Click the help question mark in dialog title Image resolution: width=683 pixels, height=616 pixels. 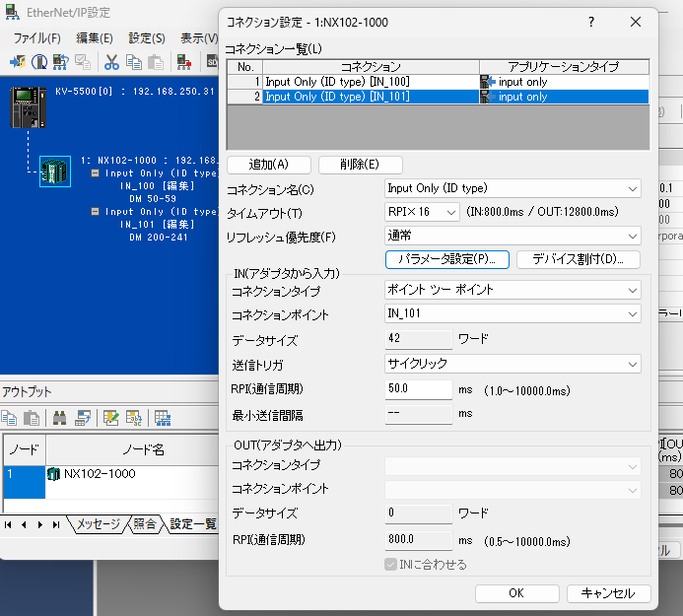pyautogui.click(x=590, y=22)
